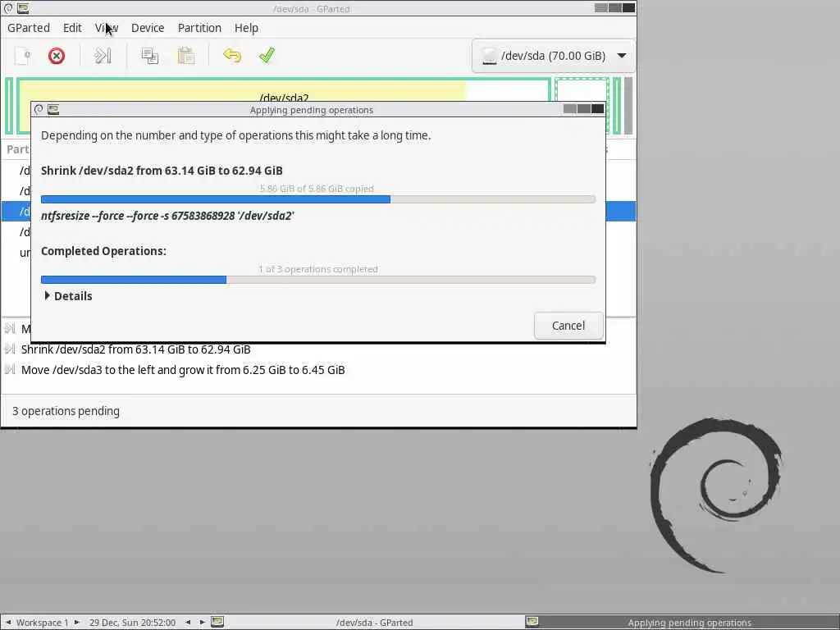The height and width of the screenshot is (630, 840).
Task: Click the yellow Undo last operation icon
Action: (x=232, y=56)
